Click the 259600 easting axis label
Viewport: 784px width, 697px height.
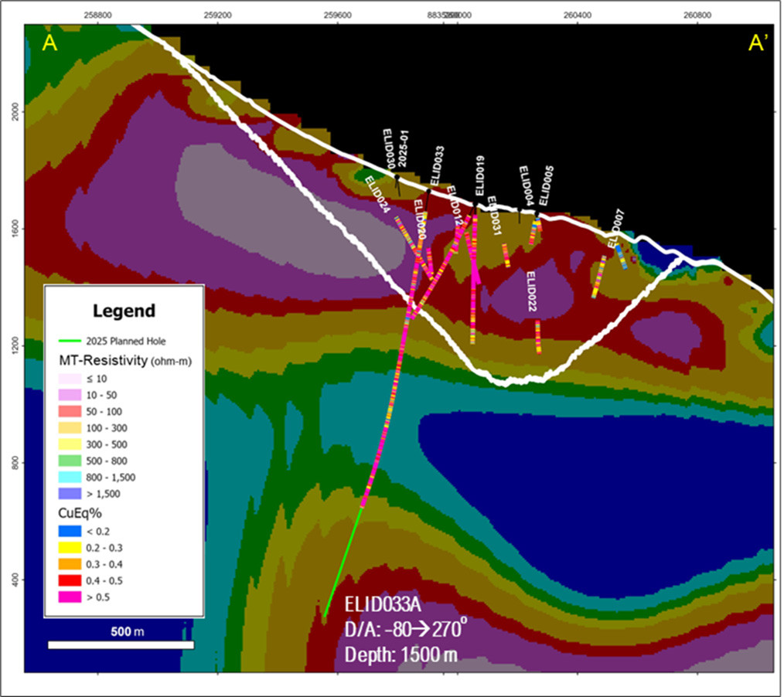[338, 15]
